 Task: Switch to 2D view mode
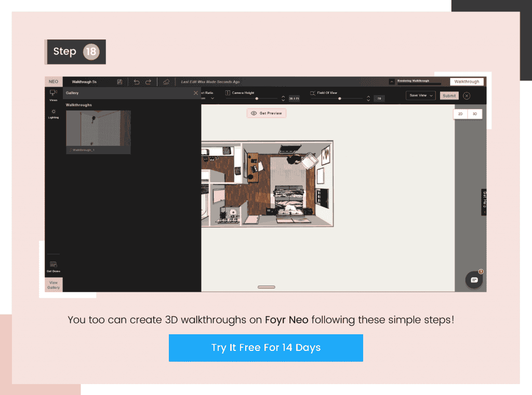pos(459,114)
